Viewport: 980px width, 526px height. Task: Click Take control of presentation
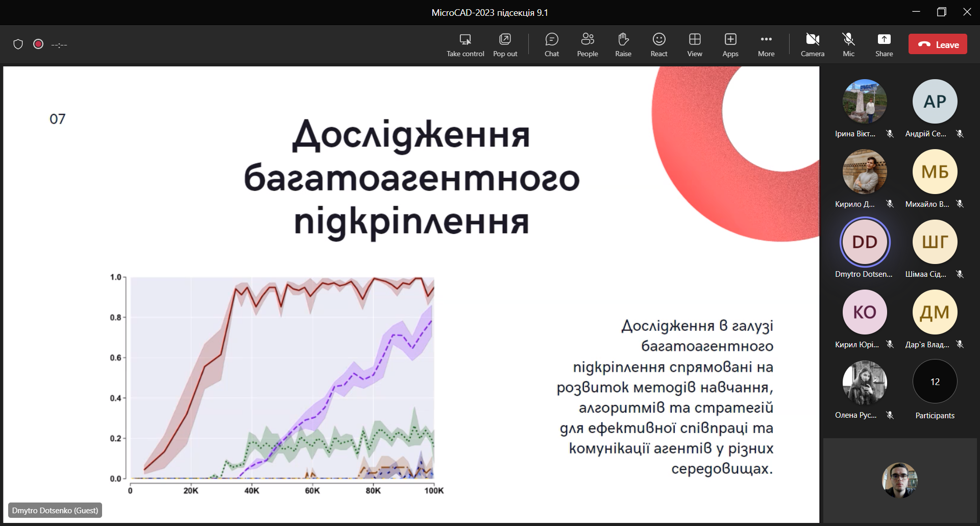pos(465,44)
